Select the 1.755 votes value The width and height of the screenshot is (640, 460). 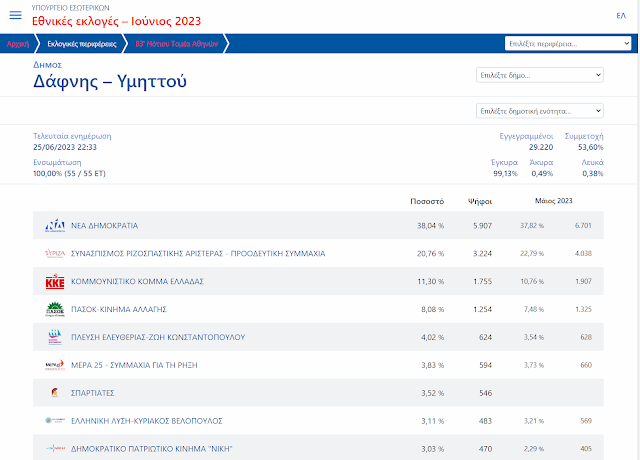(x=482, y=281)
